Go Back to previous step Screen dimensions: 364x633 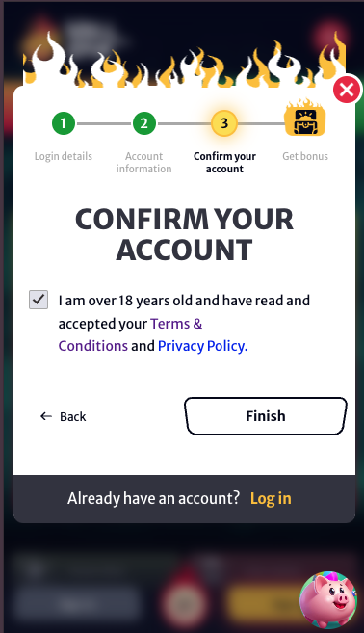pyautogui.click(x=63, y=416)
